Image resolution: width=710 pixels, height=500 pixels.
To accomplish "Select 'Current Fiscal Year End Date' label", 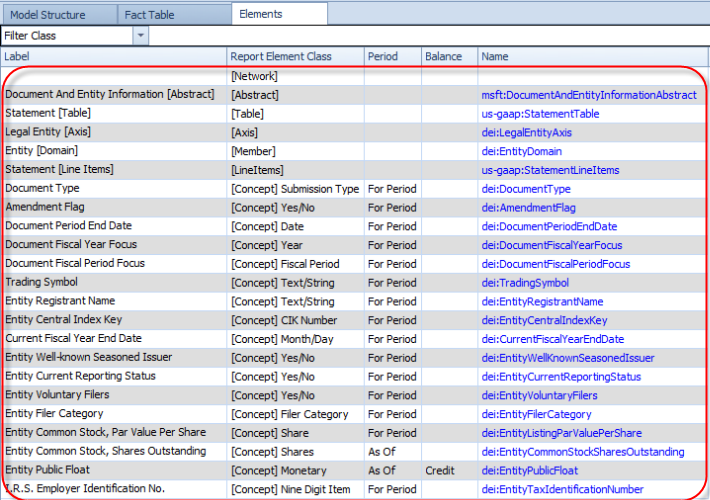I will tap(73, 338).
